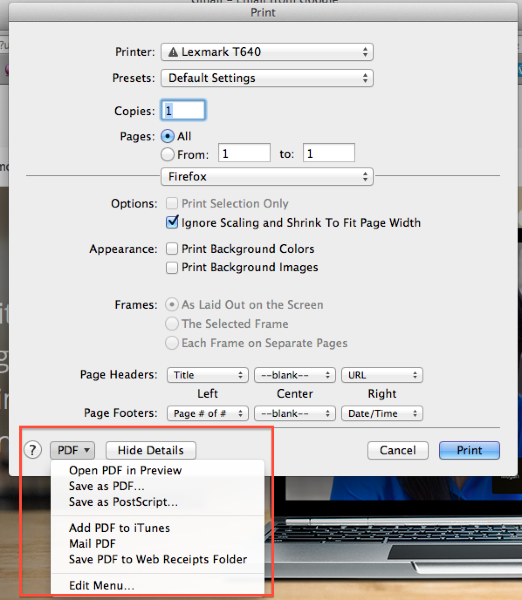Select the All pages radio button
Image resolution: width=522 pixels, height=600 pixels.
click(x=168, y=136)
